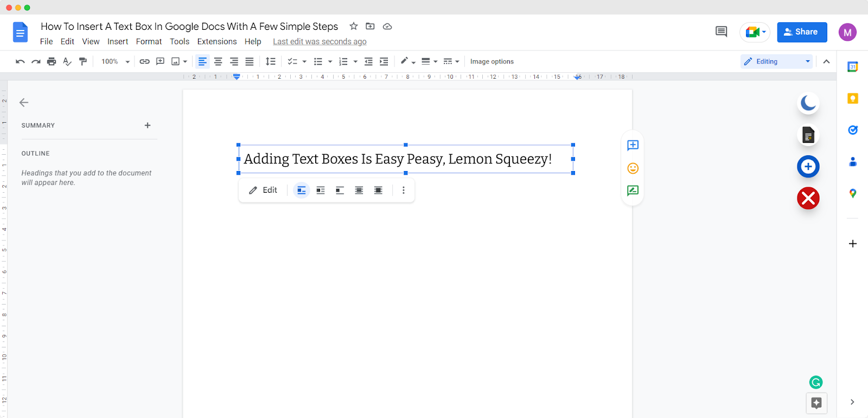Toggle right alignment

pos(234,61)
